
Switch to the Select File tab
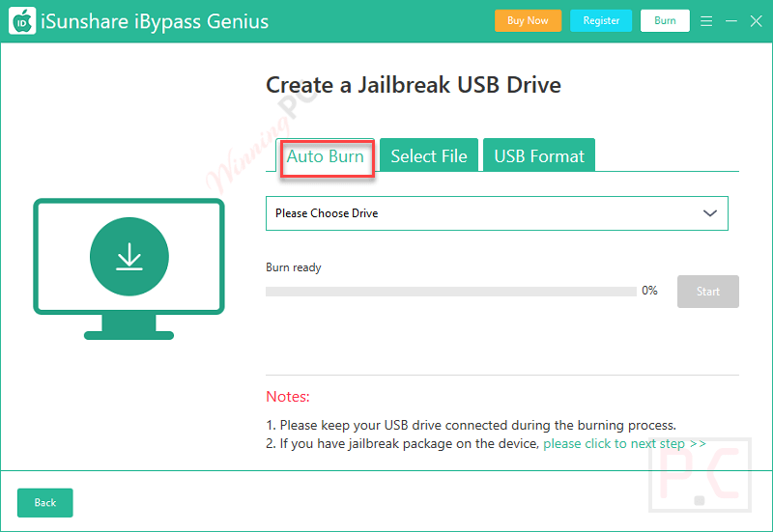click(429, 156)
